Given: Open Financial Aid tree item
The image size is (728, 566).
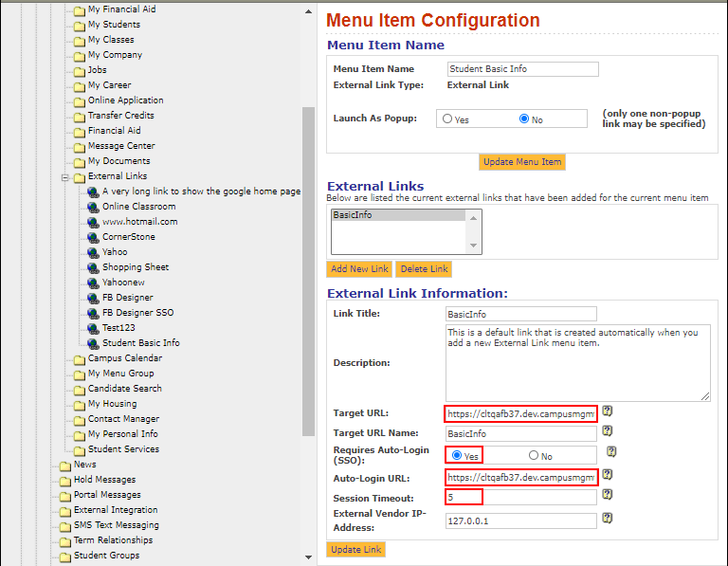Looking at the screenshot, I should [114, 131].
